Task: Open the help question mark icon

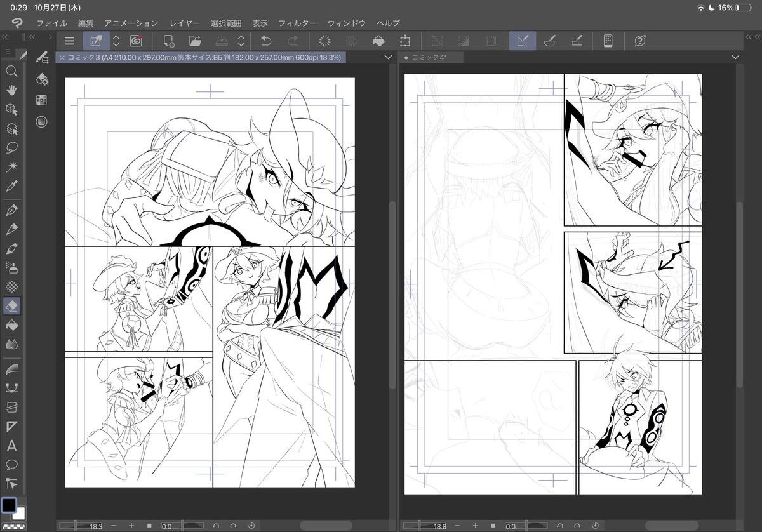Action: 640,41
